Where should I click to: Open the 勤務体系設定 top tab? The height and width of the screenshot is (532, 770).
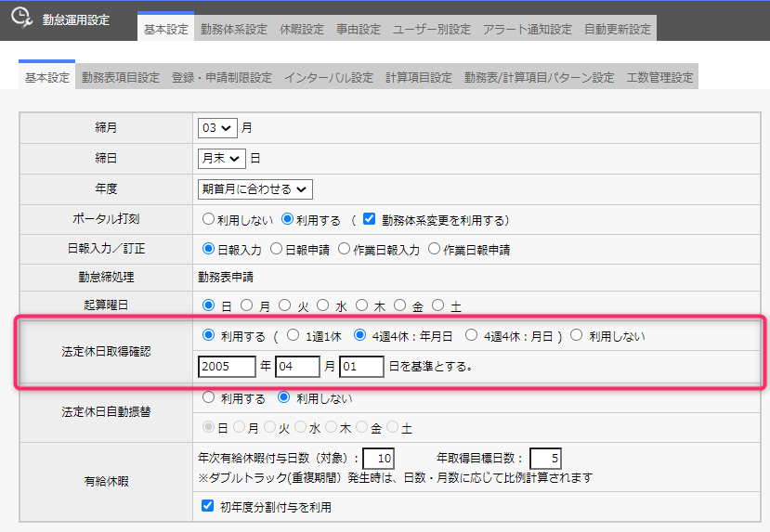click(234, 29)
